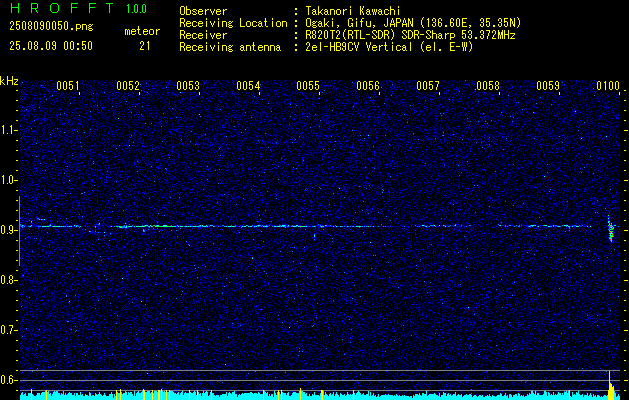Click the 0053 time marker
629x400 pixels.
[x=188, y=86]
